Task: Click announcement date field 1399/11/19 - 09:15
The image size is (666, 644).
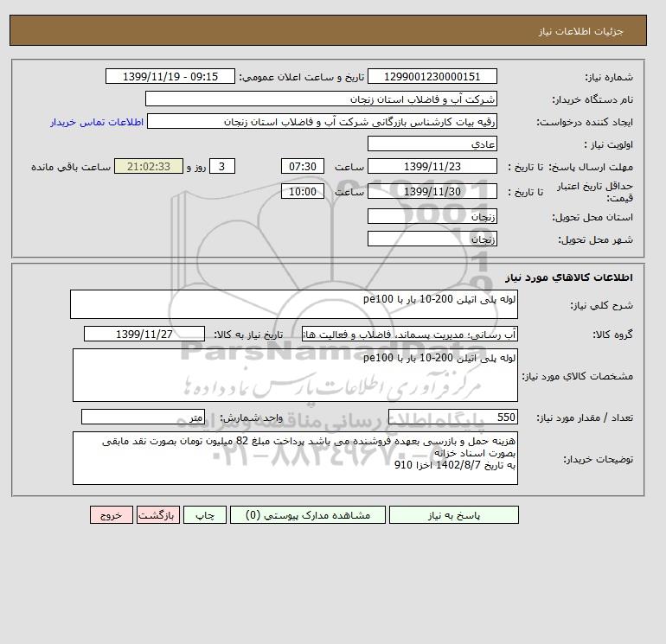Action: [170, 76]
